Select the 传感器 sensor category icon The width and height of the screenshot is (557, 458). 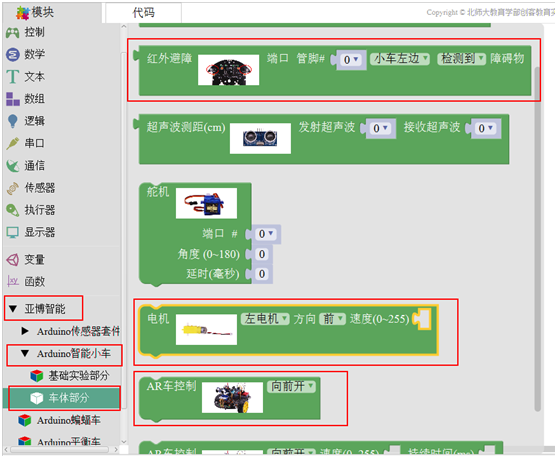pyautogui.click(x=12, y=188)
